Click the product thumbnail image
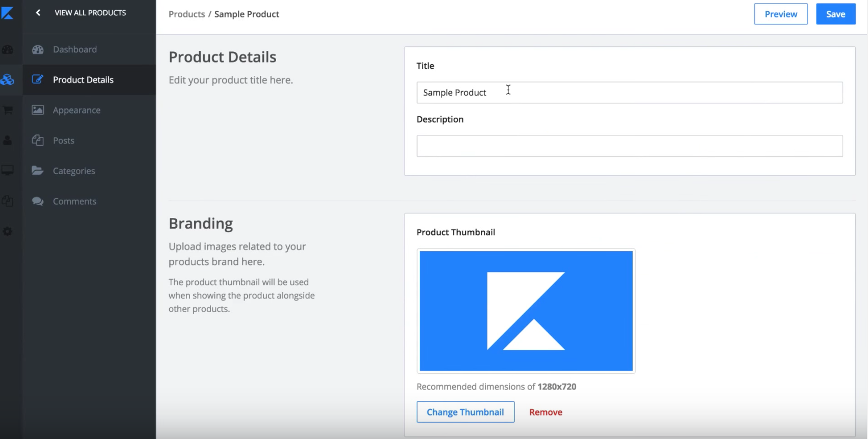The image size is (868, 439). coord(526,311)
